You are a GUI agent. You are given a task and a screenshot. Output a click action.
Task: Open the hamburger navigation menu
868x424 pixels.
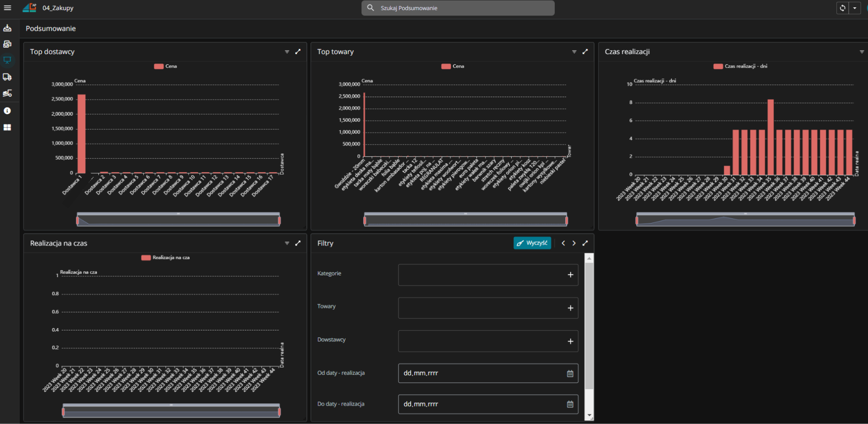(x=7, y=8)
